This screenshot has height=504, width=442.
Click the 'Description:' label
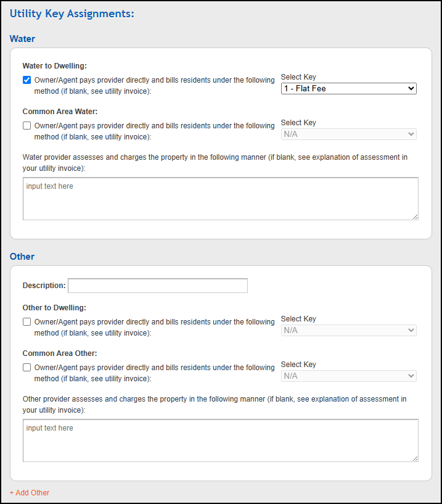pyautogui.click(x=44, y=286)
